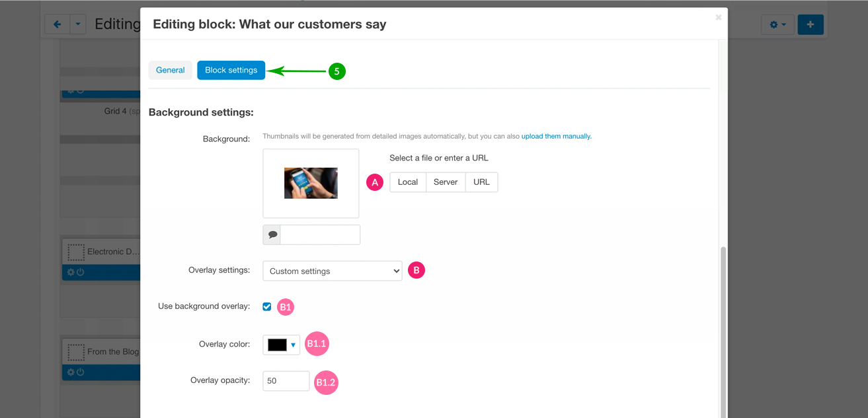This screenshot has width=868, height=418.
Task: Follow the upload them manually link
Action: [556, 136]
